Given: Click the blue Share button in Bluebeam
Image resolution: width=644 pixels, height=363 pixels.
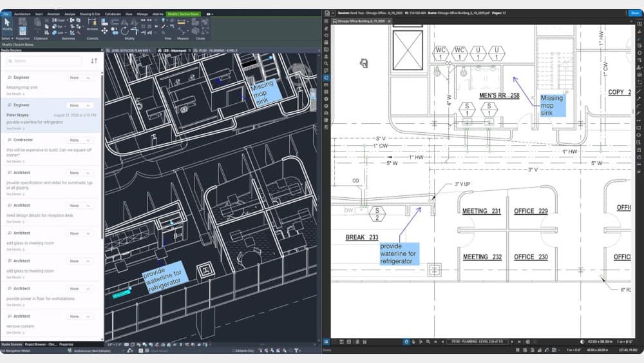Looking at the screenshot, I should 634,13.
